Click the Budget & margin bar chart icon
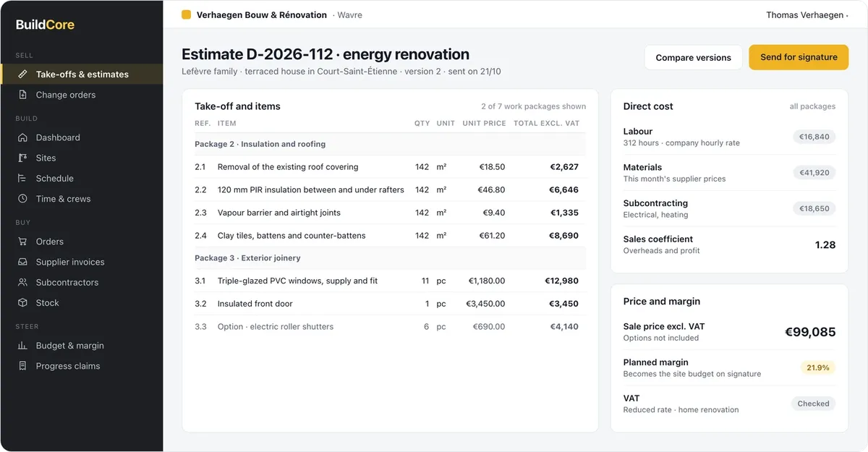The height and width of the screenshot is (452, 868). coord(22,346)
